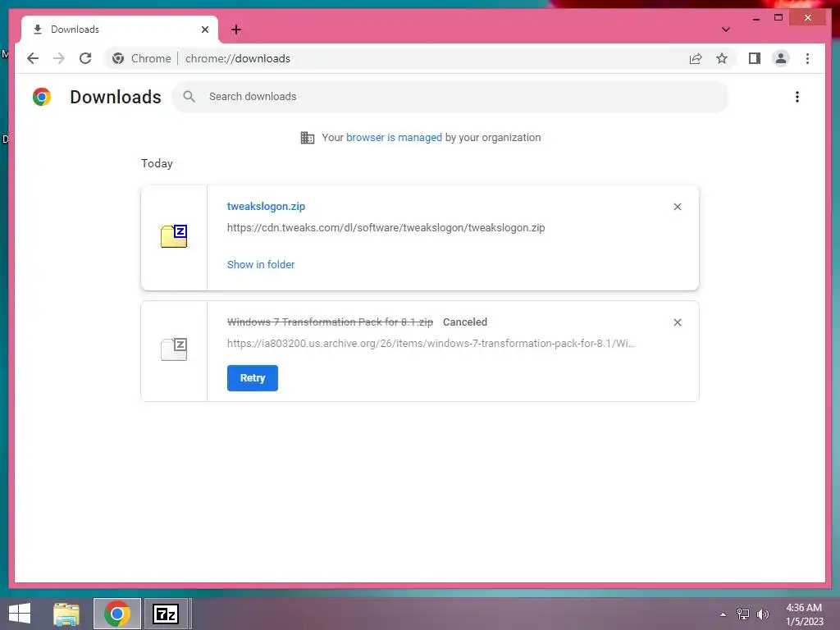Open 7-Zip from the taskbar
This screenshot has height=630, width=840.
(x=166, y=614)
